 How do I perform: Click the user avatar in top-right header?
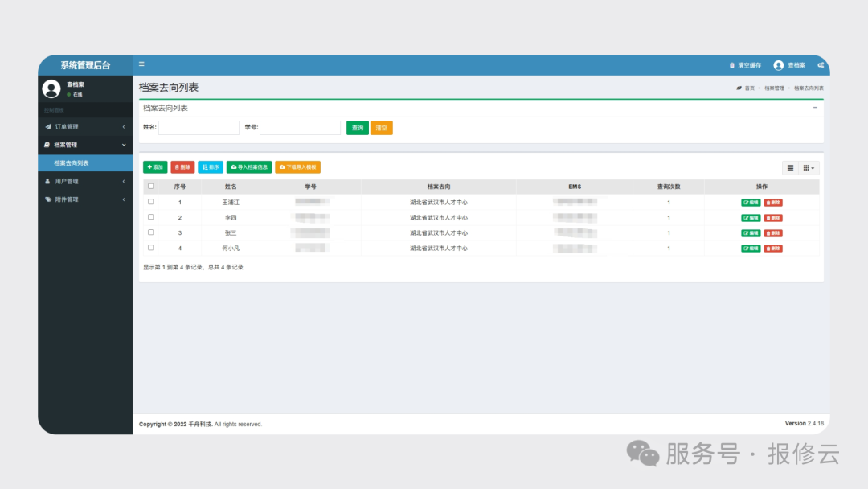pyautogui.click(x=778, y=65)
